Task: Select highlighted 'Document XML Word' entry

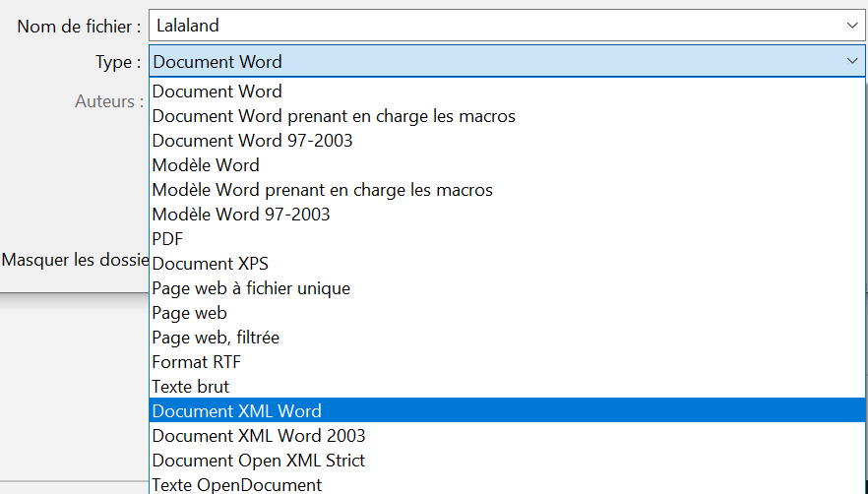Action: click(507, 411)
